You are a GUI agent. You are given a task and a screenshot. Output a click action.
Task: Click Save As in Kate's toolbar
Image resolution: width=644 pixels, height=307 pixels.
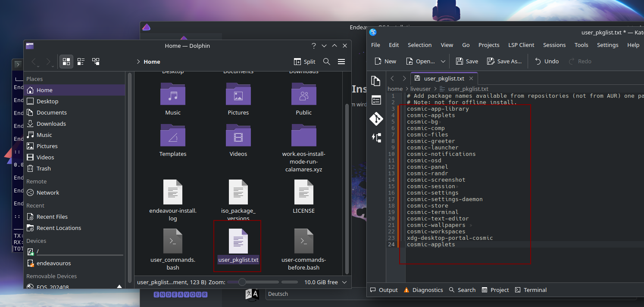(x=504, y=61)
